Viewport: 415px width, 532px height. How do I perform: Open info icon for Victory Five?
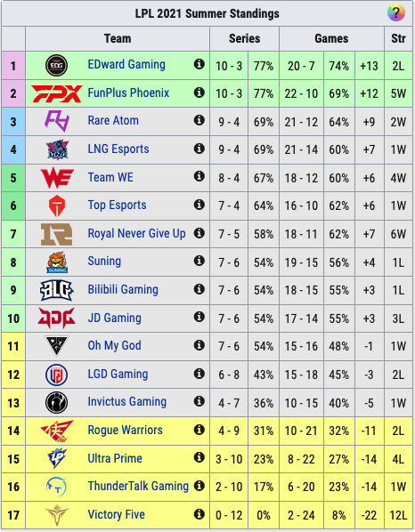click(199, 514)
